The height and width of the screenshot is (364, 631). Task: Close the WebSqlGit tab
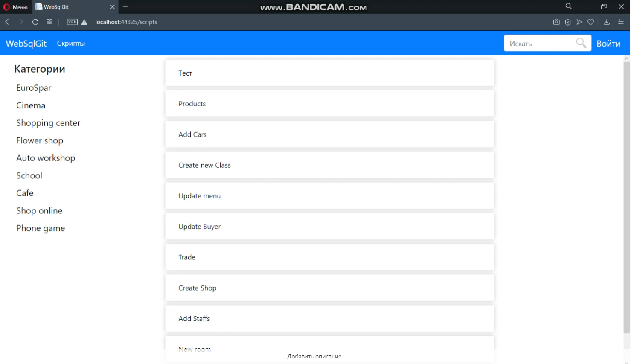113,7
